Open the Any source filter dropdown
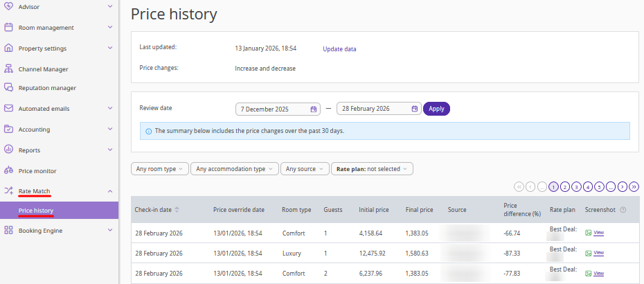The height and width of the screenshot is (284, 644). 304,168
